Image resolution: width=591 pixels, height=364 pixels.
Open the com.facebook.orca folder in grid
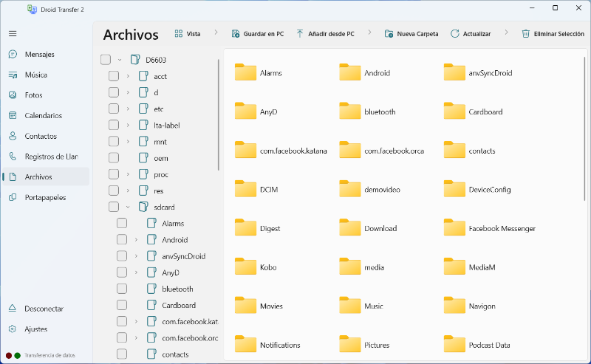click(381, 151)
